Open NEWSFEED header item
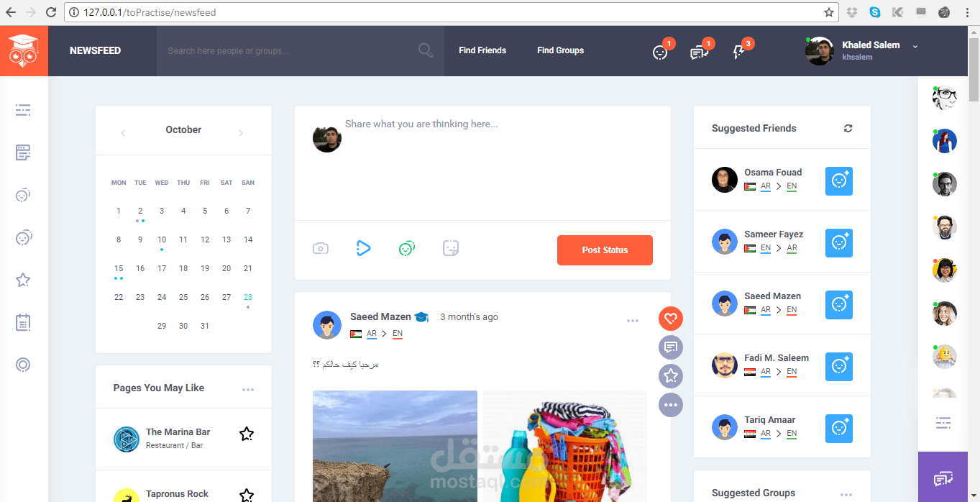980x502 pixels. click(95, 51)
